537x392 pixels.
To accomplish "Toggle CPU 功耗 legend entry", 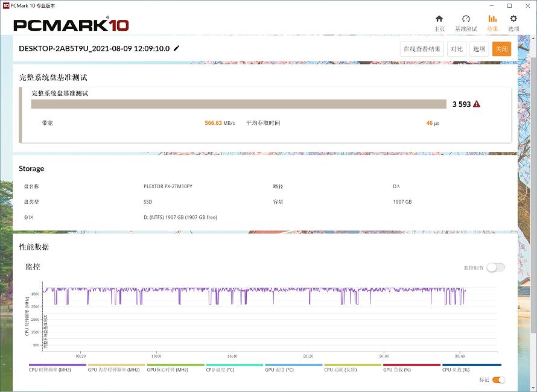I will coord(353,368).
